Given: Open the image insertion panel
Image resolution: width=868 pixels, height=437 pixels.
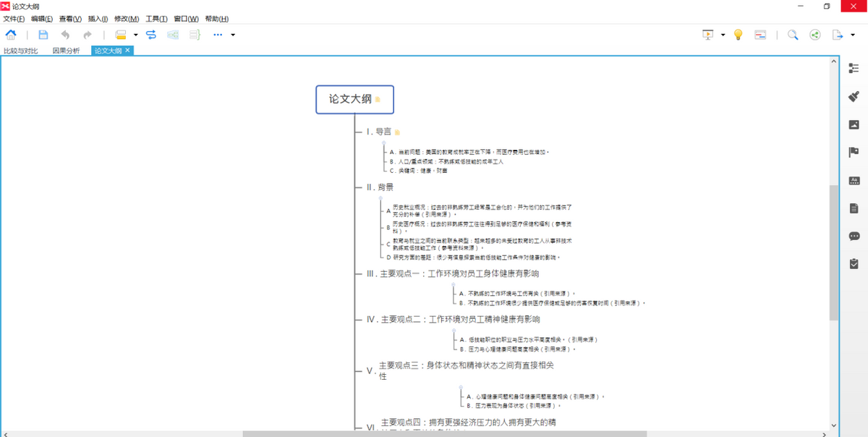Looking at the screenshot, I should (x=854, y=124).
